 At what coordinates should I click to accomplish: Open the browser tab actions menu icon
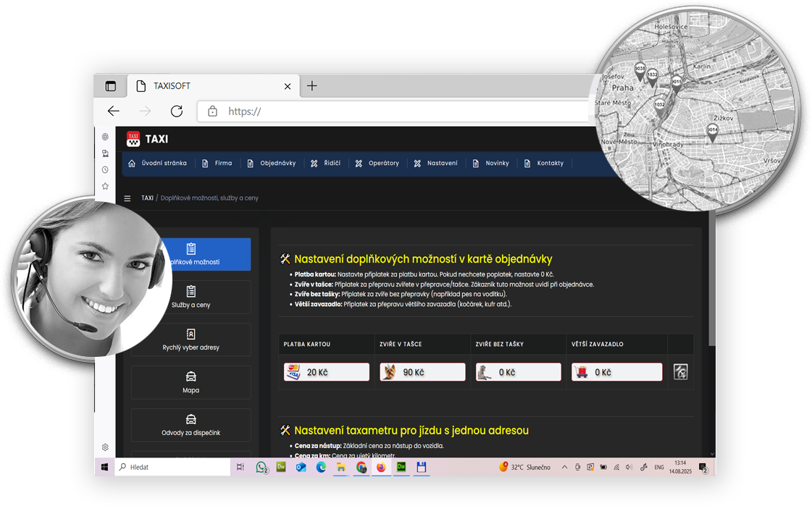pos(110,86)
